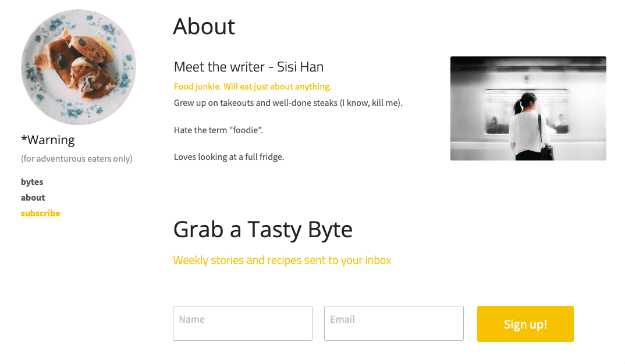Open the subscribe link
Viewport: 625px width, 364px height.
[x=40, y=213]
